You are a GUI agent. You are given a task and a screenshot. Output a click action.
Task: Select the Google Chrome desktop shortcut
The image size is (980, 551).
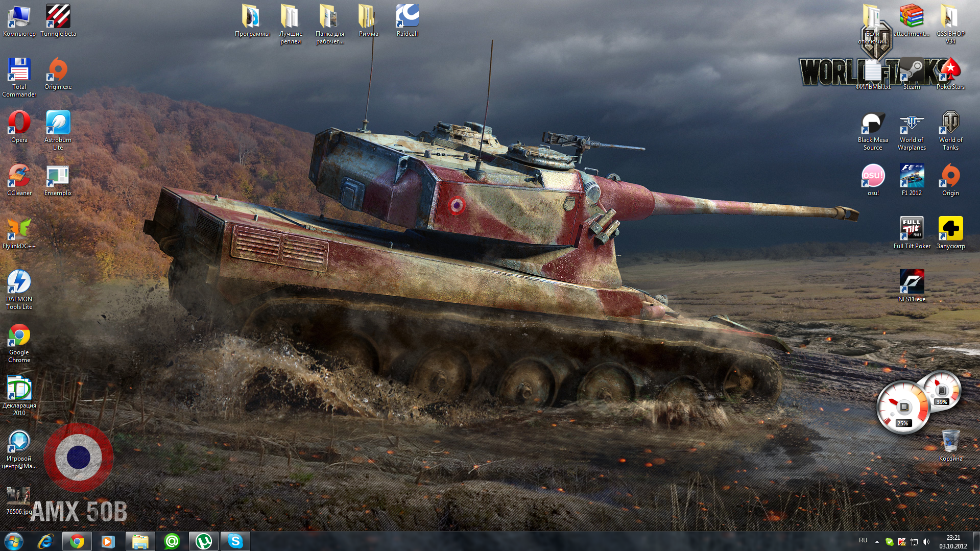pyautogui.click(x=19, y=343)
